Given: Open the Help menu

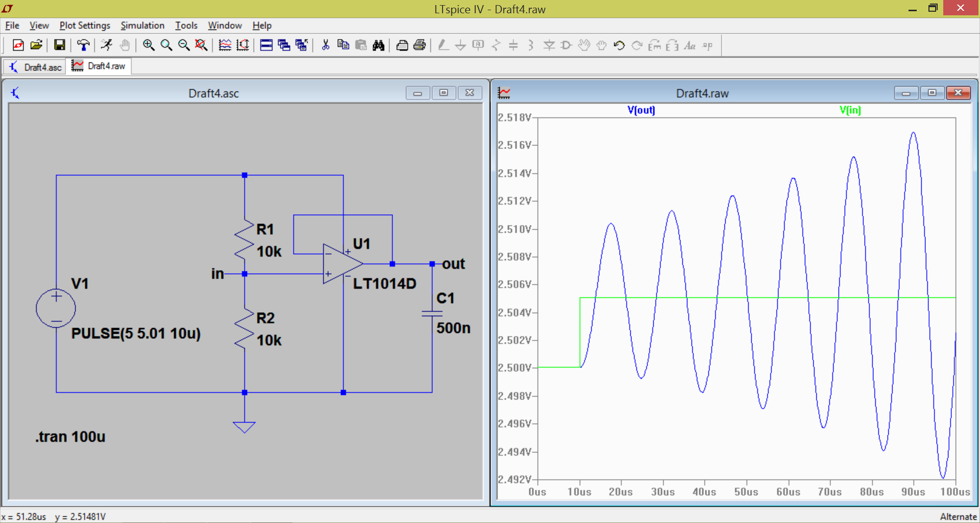Looking at the screenshot, I should point(262,26).
